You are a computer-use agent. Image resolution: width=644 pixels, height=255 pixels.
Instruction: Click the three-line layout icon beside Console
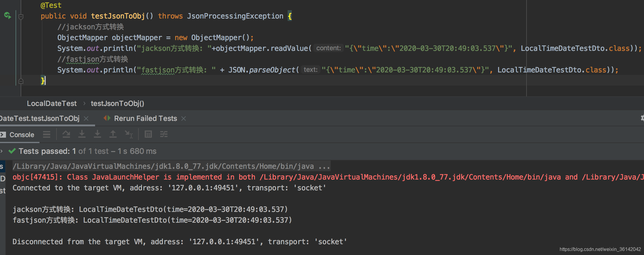(47, 134)
